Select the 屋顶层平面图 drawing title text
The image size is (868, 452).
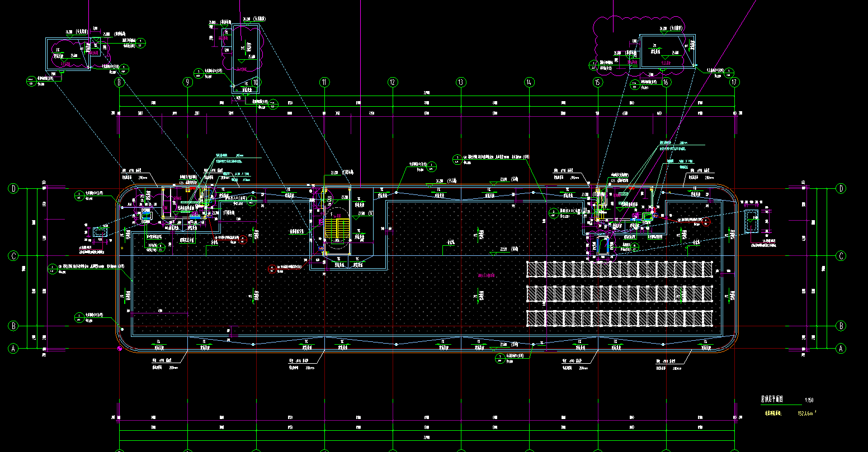click(772, 400)
